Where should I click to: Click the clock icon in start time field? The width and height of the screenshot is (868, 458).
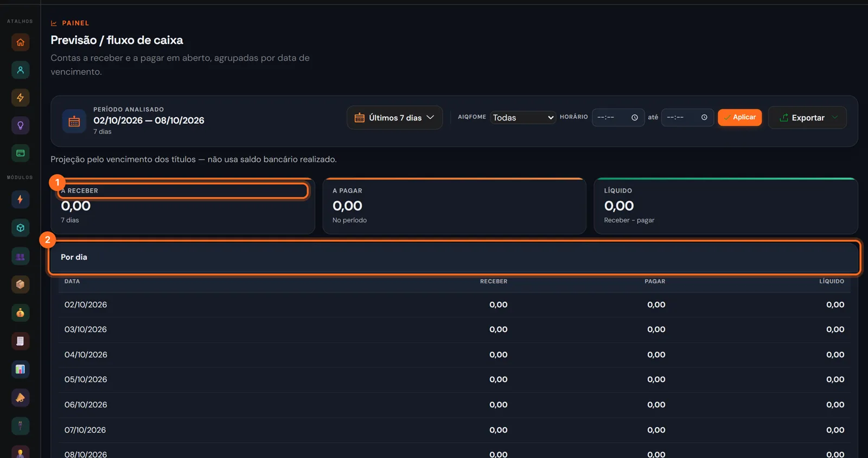pyautogui.click(x=635, y=117)
